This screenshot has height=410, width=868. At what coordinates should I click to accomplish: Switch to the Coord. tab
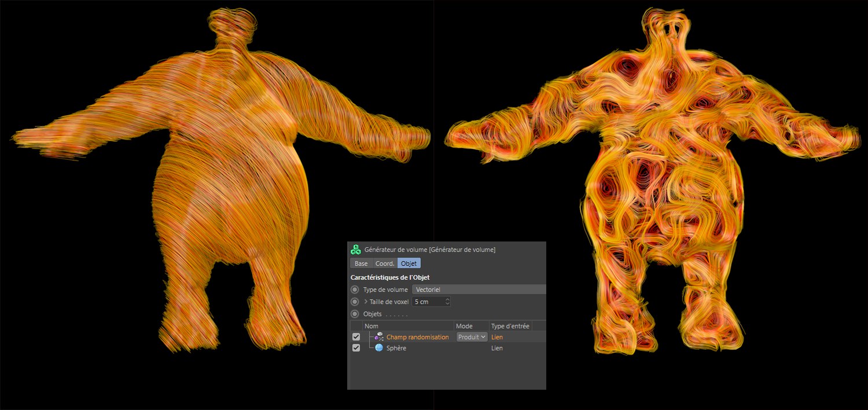tap(385, 263)
